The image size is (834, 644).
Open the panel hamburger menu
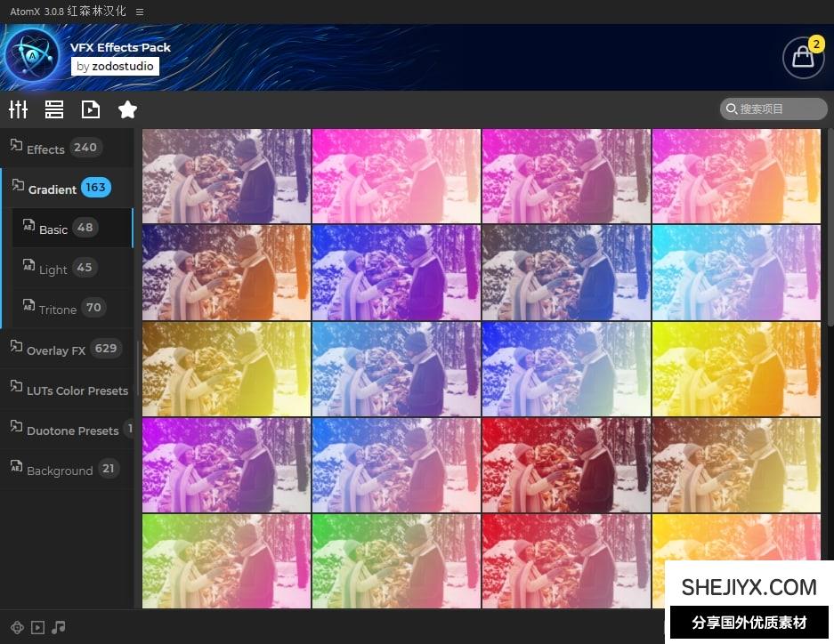[x=140, y=12]
